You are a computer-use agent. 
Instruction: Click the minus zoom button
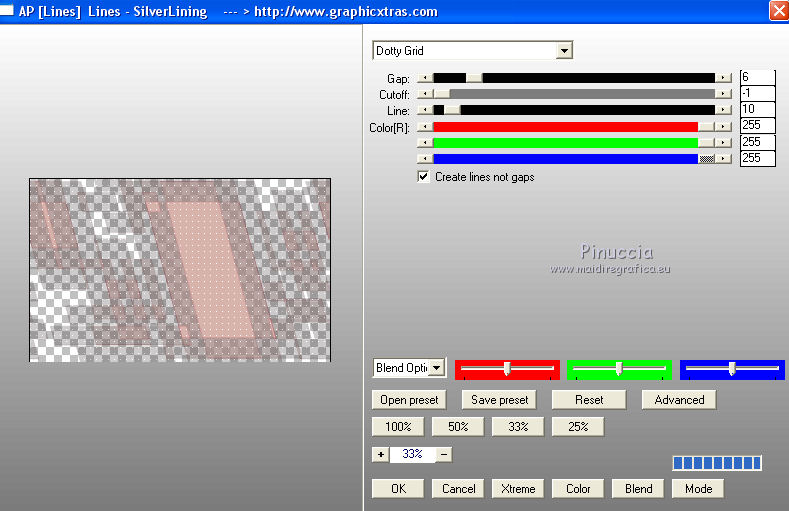pyautogui.click(x=444, y=455)
